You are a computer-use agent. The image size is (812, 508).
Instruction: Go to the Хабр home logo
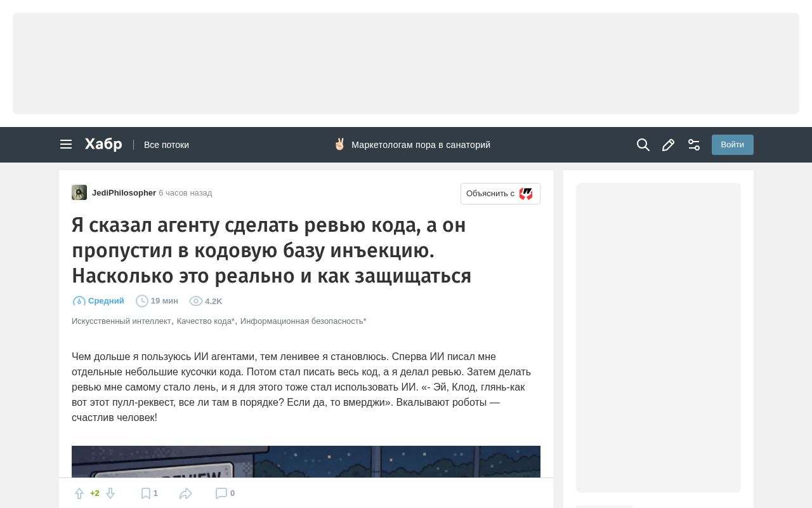103,145
